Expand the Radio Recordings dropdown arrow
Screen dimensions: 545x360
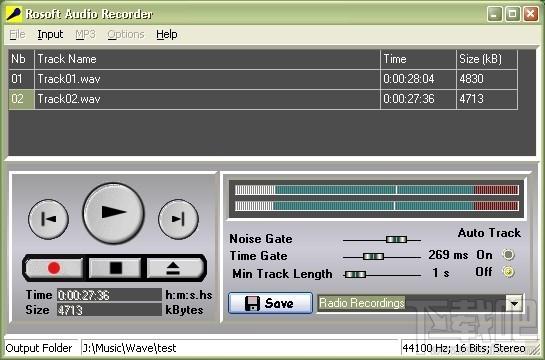(x=514, y=303)
